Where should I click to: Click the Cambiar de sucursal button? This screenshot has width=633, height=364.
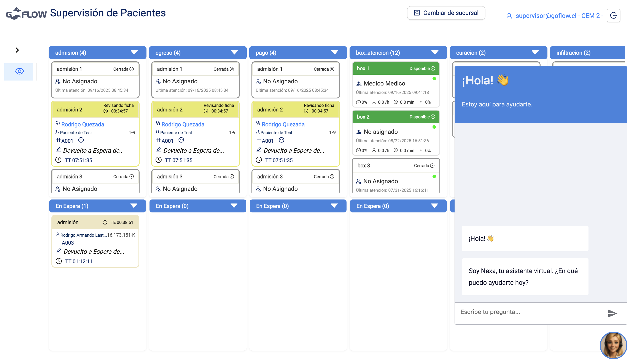point(446,13)
